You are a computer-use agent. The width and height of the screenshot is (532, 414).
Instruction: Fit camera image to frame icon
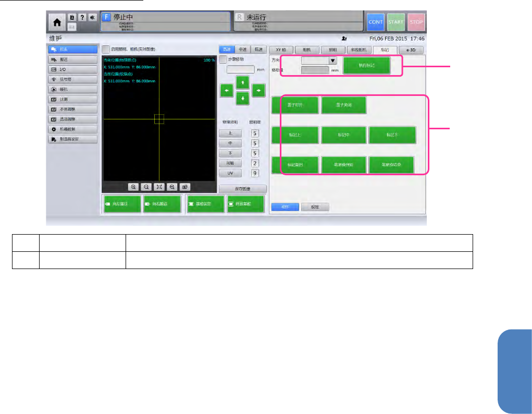[159, 187]
